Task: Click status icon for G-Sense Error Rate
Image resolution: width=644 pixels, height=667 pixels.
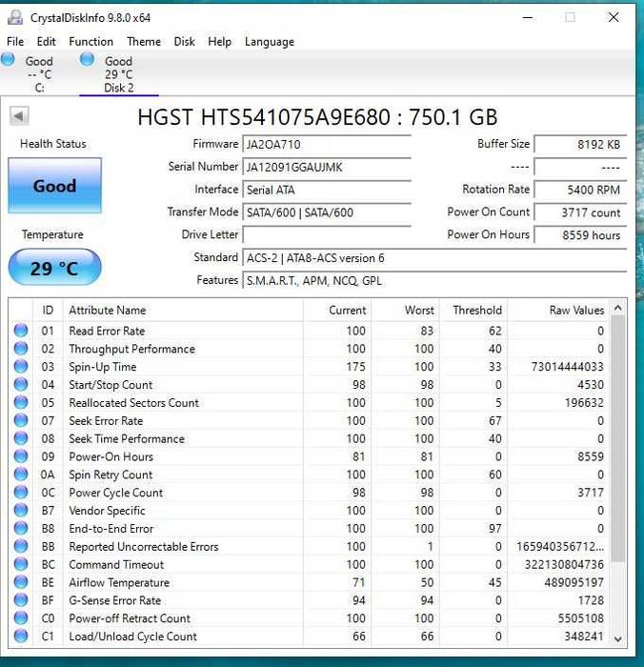Action: [x=21, y=599]
